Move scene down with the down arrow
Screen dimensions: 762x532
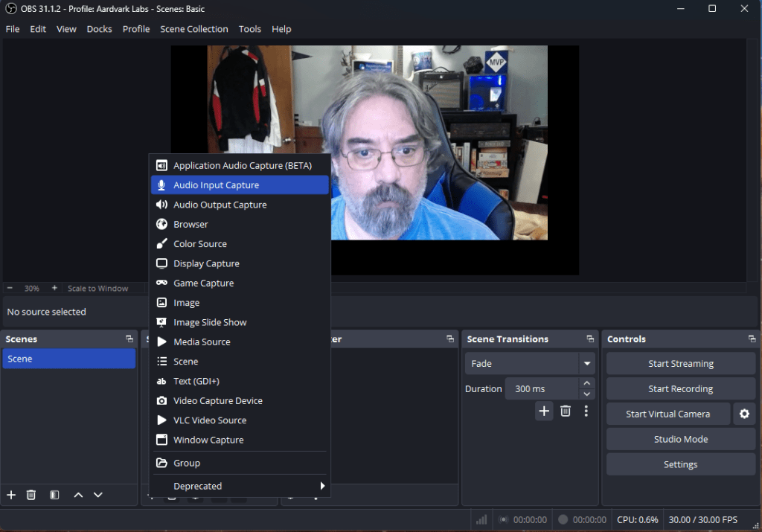[x=97, y=495]
